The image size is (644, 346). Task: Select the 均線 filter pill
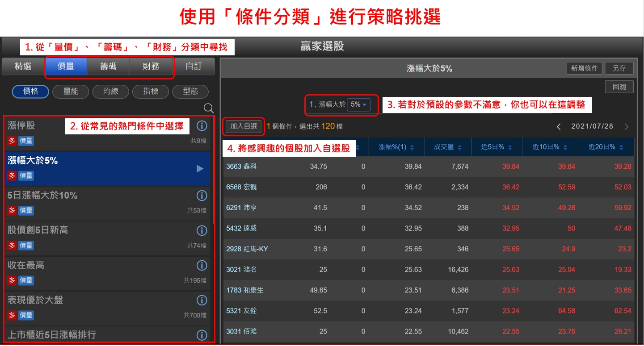pos(110,92)
